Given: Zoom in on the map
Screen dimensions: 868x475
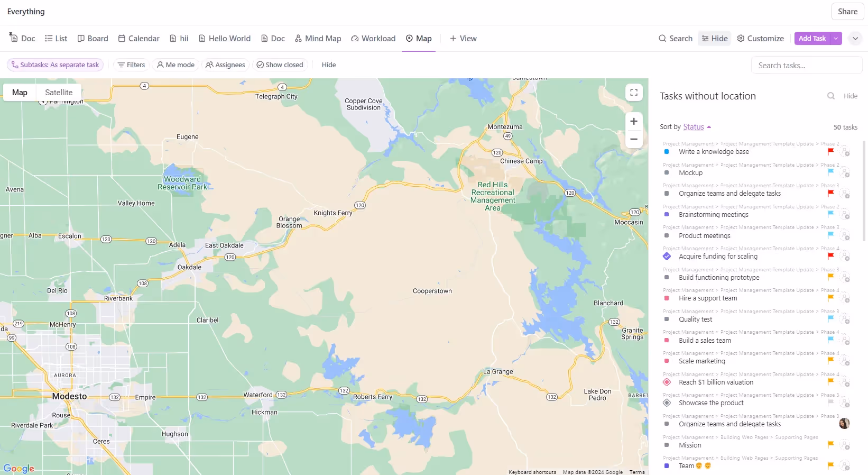Looking at the screenshot, I should [x=634, y=121].
